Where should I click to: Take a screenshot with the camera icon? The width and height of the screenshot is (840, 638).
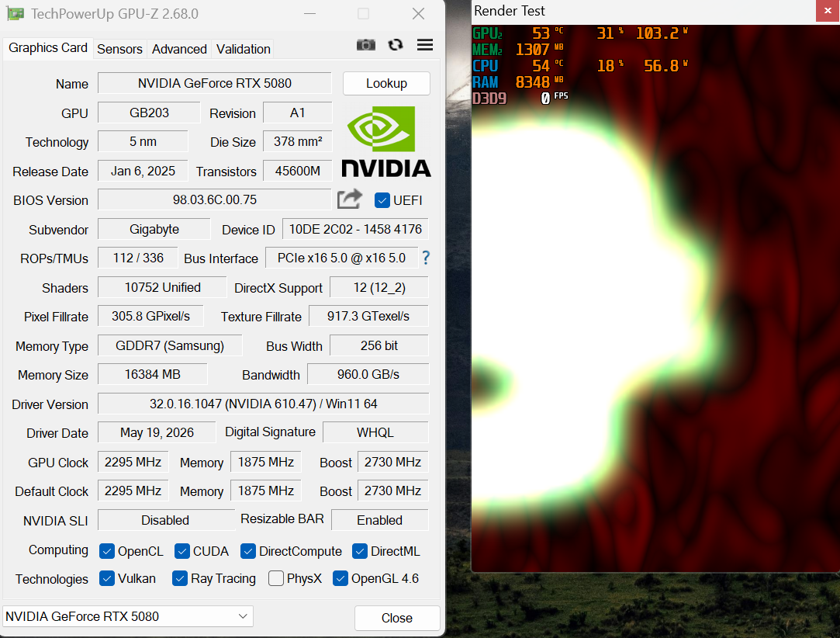pyautogui.click(x=366, y=45)
